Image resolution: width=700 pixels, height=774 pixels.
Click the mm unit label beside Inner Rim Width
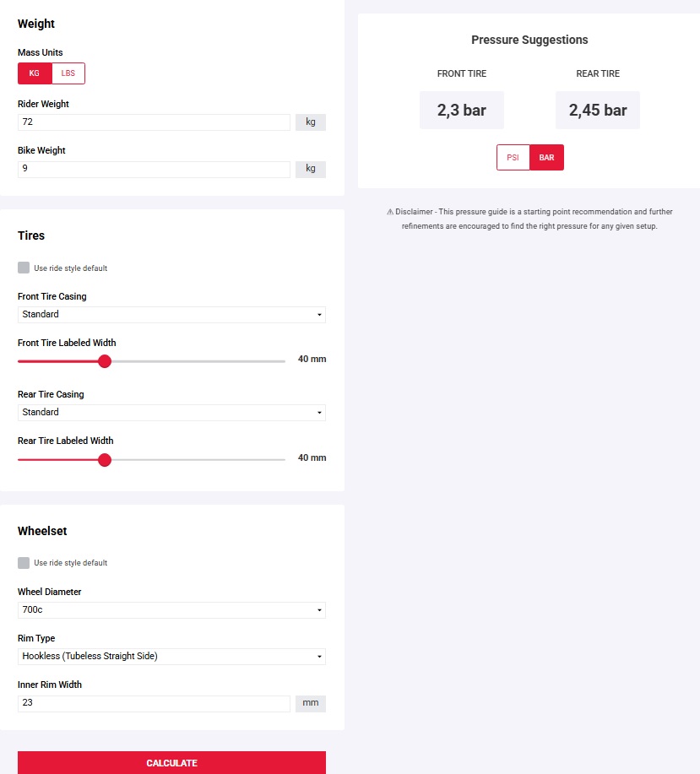point(310,704)
